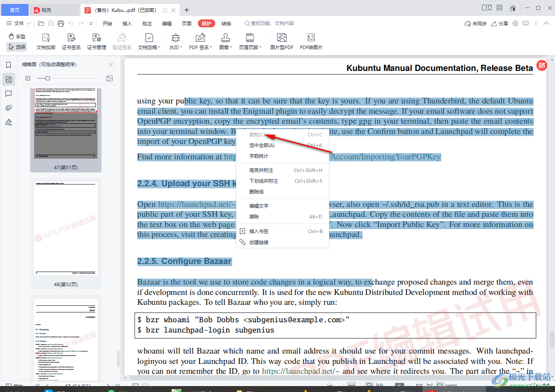
Task: Click the more options vertical dots
Action: [536, 23]
